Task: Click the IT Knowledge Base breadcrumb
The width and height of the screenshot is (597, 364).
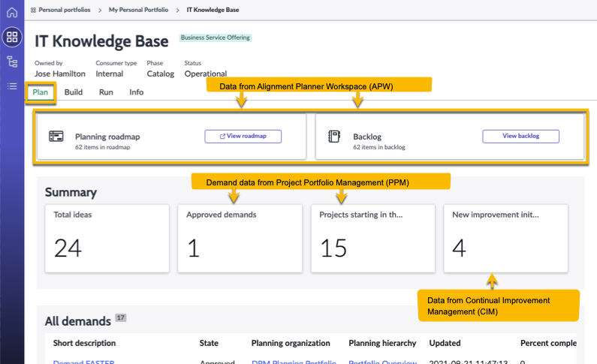Action: pyautogui.click(x=213, y=10)
